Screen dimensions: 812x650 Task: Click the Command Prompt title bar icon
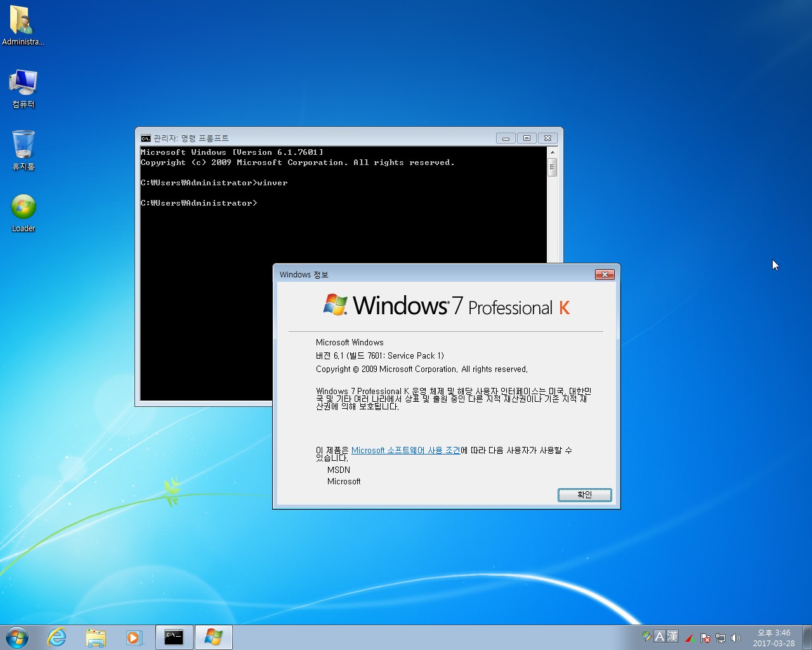146,138
